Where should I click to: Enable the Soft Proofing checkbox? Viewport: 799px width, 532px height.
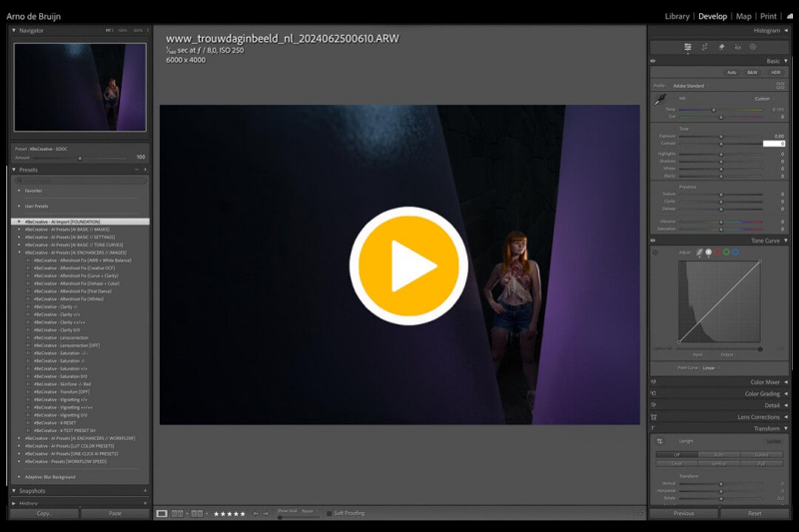(330, 513)
